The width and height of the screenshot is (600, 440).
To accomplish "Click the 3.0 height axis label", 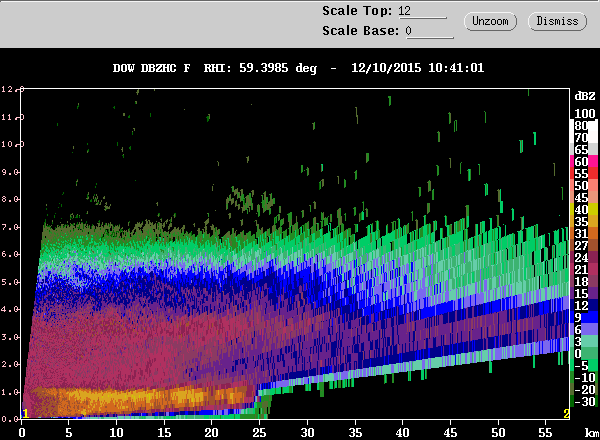I will [10, 337].
